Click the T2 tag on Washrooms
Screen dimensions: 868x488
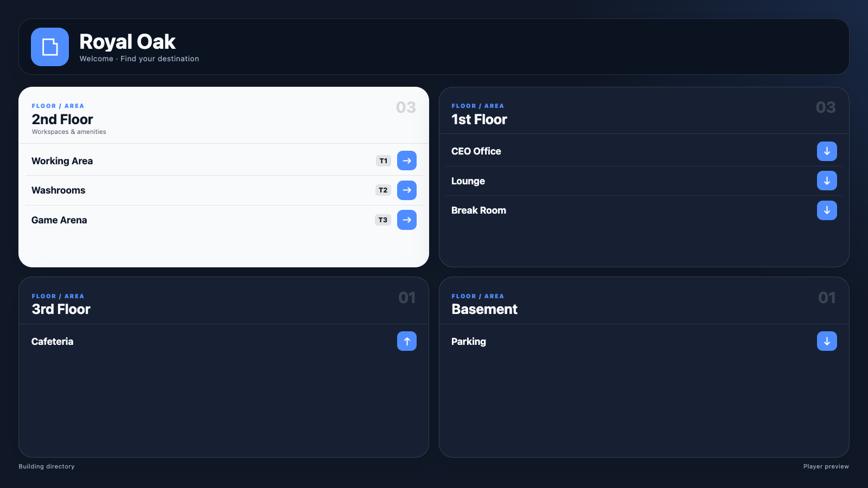click(x=383, y=190)
